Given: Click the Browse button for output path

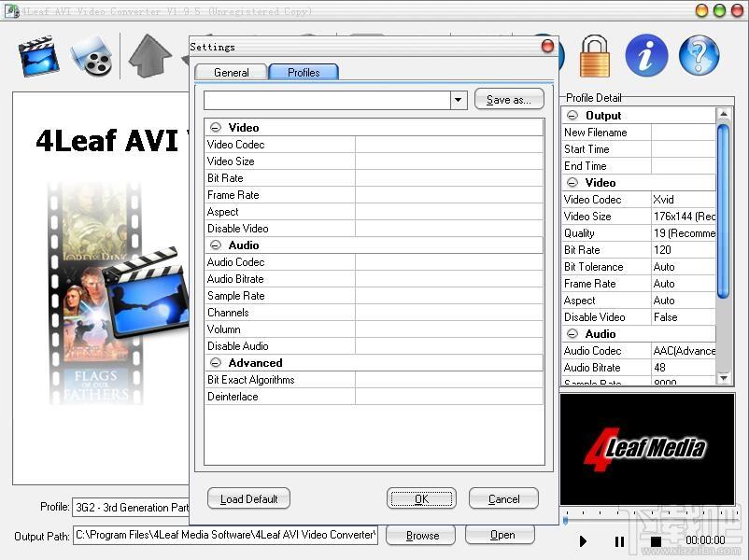Looking at the screenshot, I should pyautogui.click(x=422, y=535).
